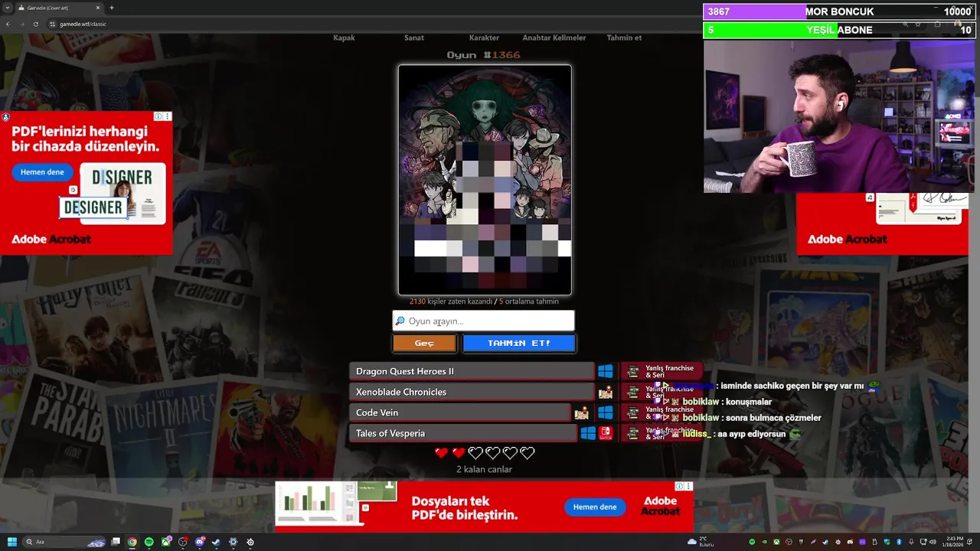This screenshot has height=551, width=980.
Task: Click the Bluetooth icon in system tray
Action: (x=899, y=542)
